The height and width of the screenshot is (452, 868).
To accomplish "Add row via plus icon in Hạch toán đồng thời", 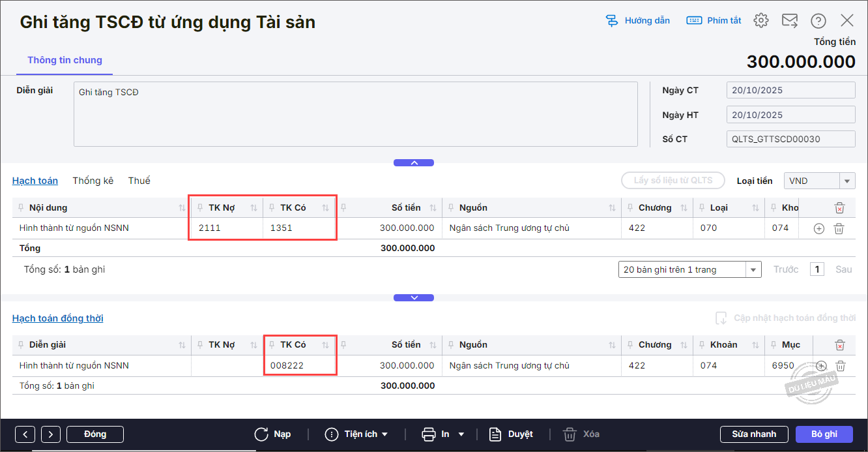I will [x=821, y=366].
